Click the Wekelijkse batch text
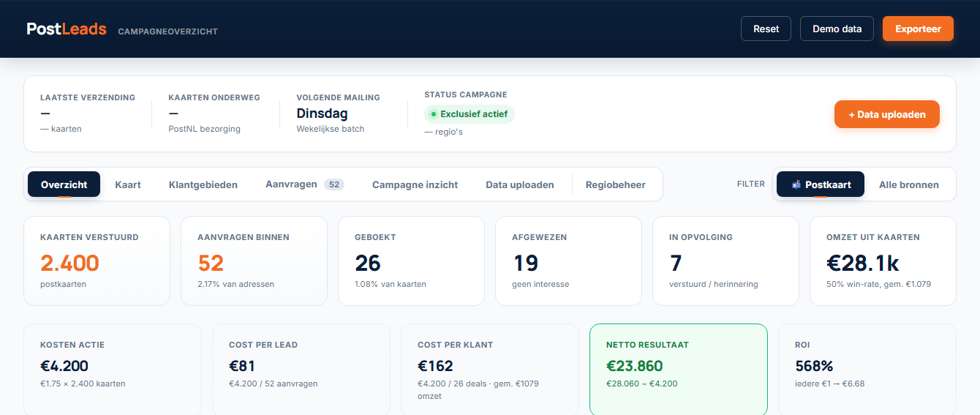The height and width of the screenshot is (415, 980). click(331, 129)
